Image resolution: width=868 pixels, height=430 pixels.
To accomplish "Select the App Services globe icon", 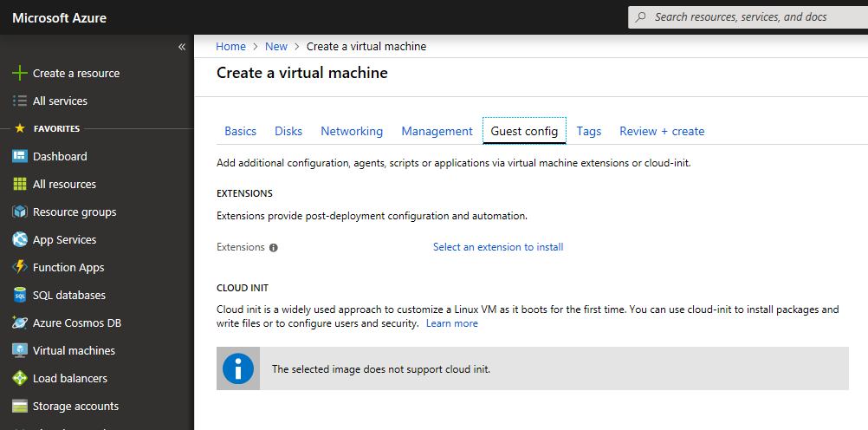I will (x=20, y=239).
